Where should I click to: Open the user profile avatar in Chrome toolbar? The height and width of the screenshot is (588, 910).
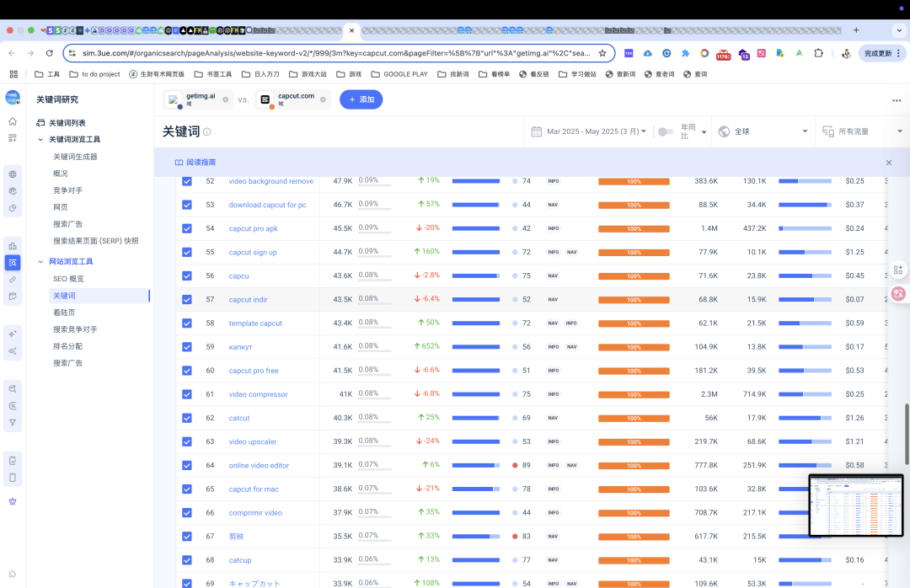[x=846, y=53]
